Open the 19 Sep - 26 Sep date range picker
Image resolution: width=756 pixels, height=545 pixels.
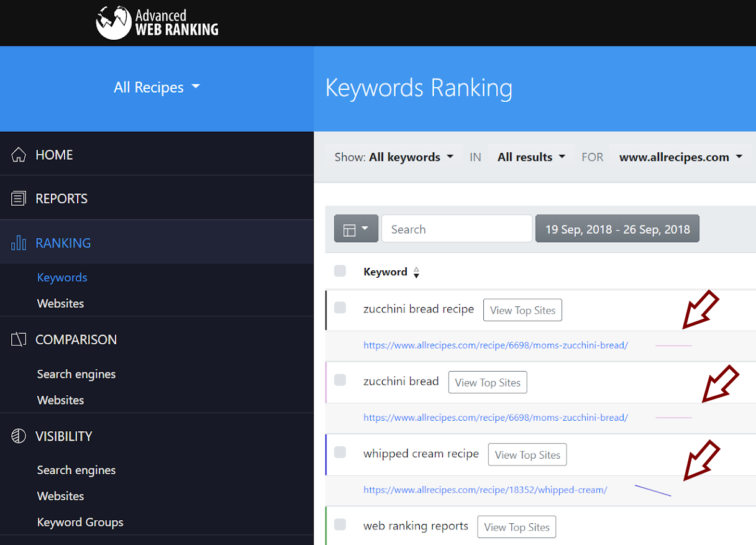[x=617, y=229]
